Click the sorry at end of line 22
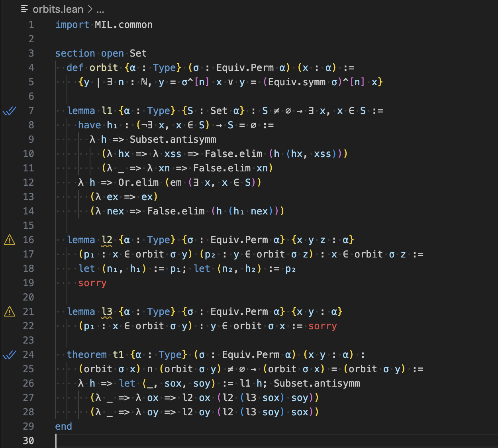This screenshot has width=498, height=448. coord(323,326)
